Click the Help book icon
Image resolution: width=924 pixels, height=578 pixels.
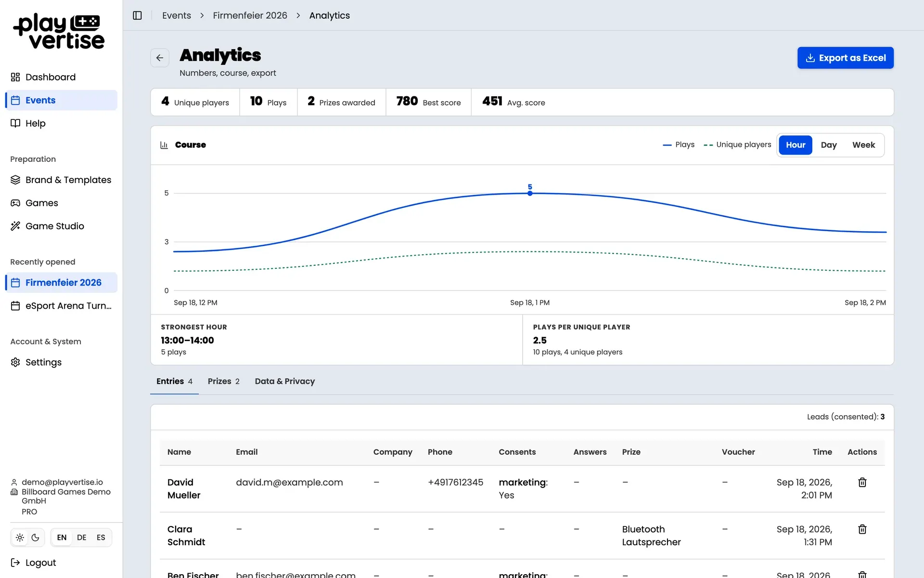[x=15, y=123]
